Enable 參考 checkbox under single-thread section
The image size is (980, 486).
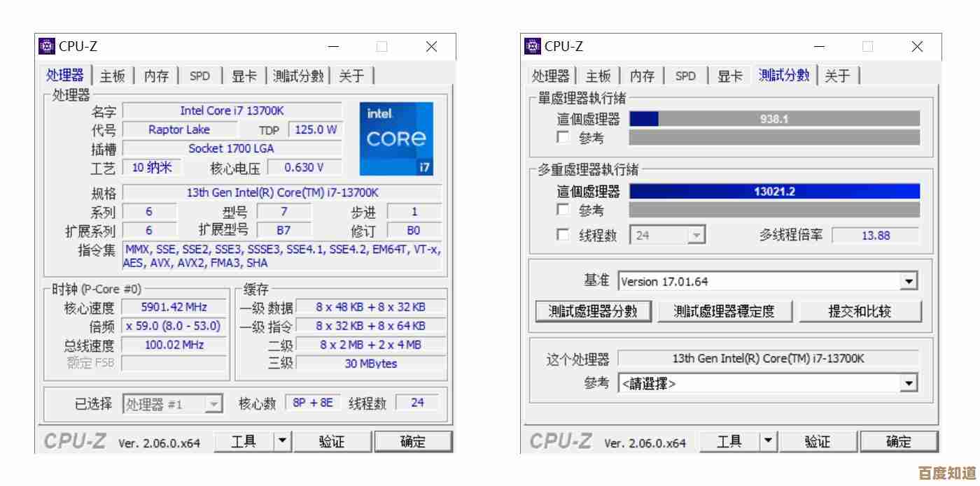tap(563, 138)
